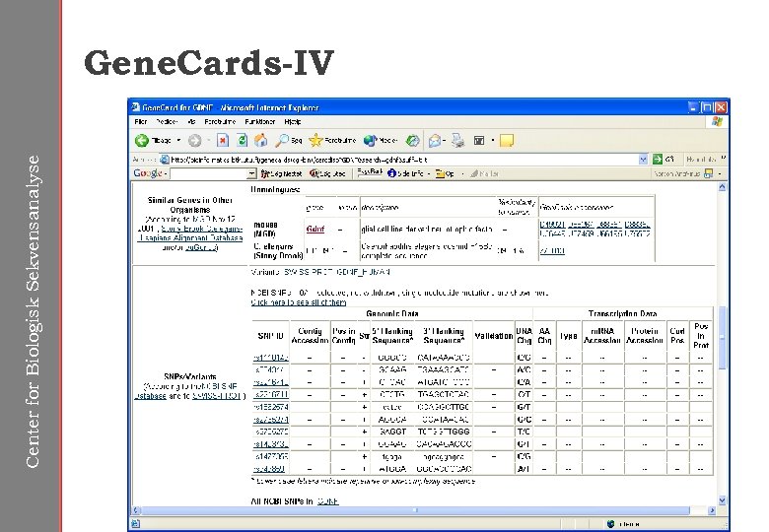Open the address bar URL dropdown
Screen dimensions: 769x532
tap(643, 160)
